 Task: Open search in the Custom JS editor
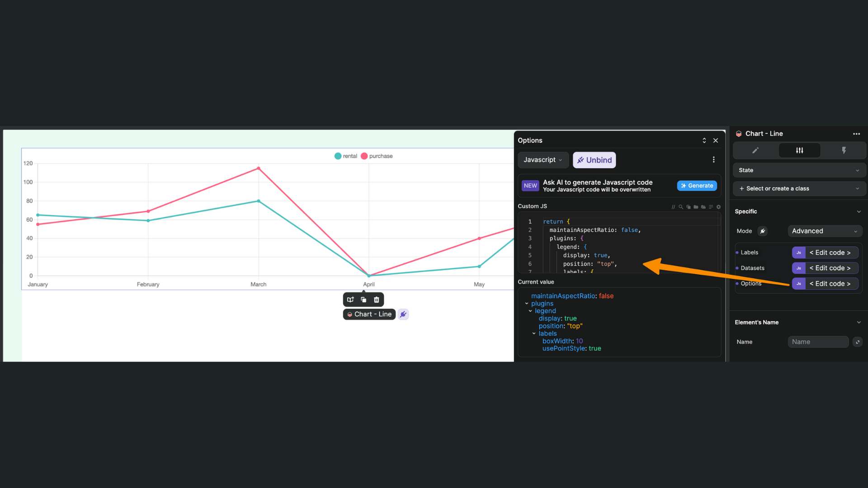pyautogui.click(x=681, y=207)
